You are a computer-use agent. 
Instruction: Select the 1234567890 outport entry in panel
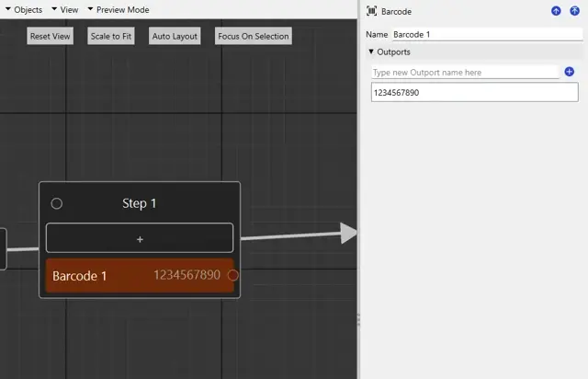[x=475, y=92]
